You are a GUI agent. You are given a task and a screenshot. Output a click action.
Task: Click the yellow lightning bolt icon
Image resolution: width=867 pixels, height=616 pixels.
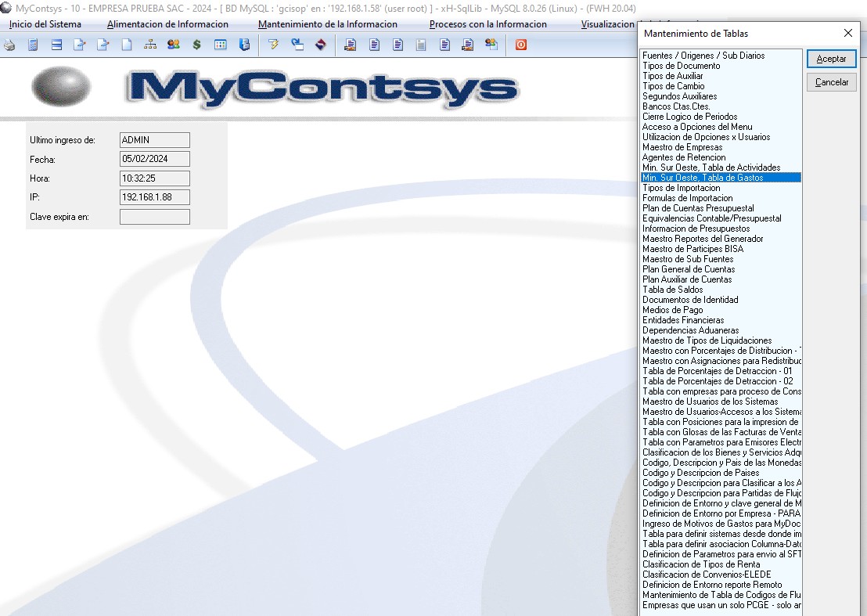click(273, 45)
